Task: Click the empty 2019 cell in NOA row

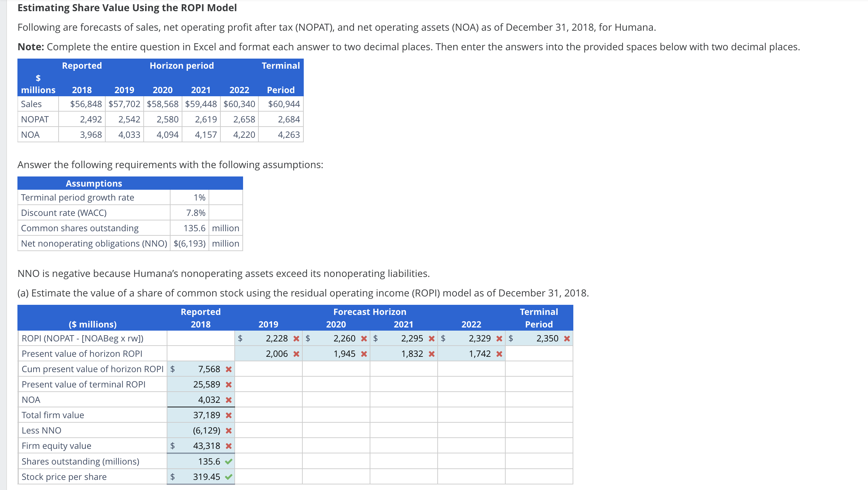Action: pos(269,399)
